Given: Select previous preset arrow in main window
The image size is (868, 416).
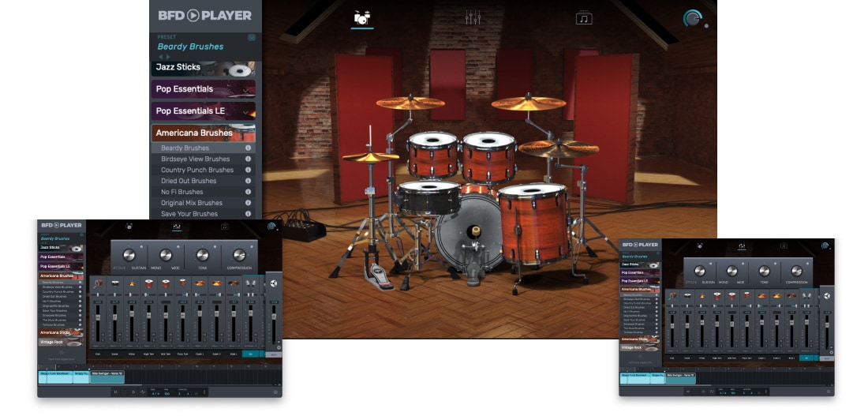Looking at the screenshot, I should pyautogui.click(x=161, y=57).
